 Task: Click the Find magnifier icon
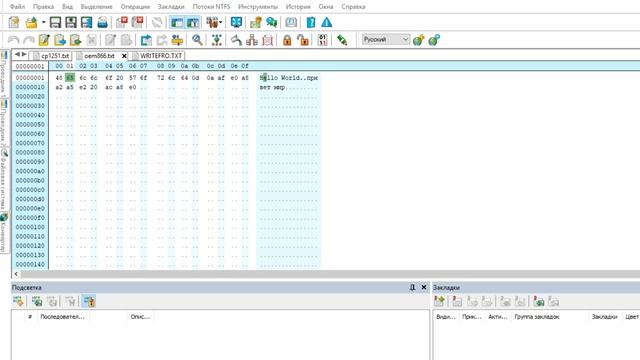(197, 40)
